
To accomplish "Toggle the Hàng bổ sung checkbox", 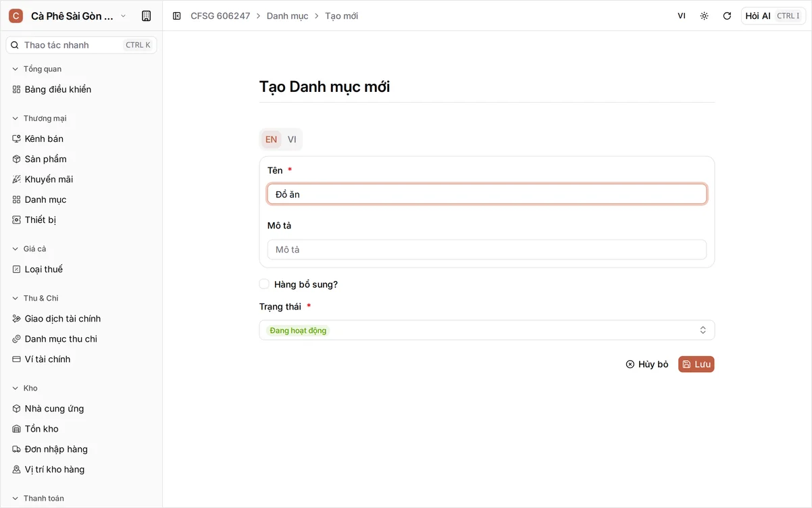I will (x=264, y=284).
